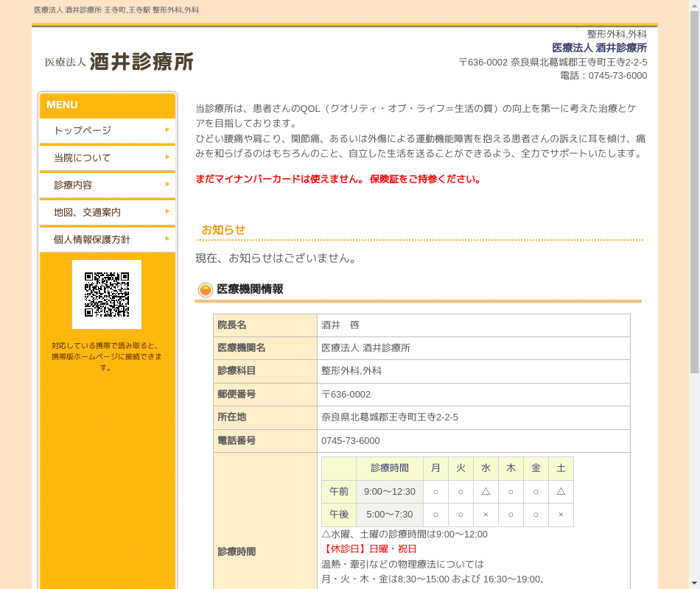Click the vertical scrollbar thumb

tap(693, 191)
